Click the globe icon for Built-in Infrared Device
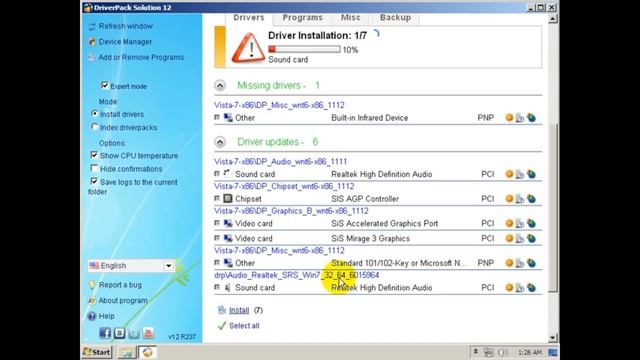The image size is (640, 360). click(531, 118)
